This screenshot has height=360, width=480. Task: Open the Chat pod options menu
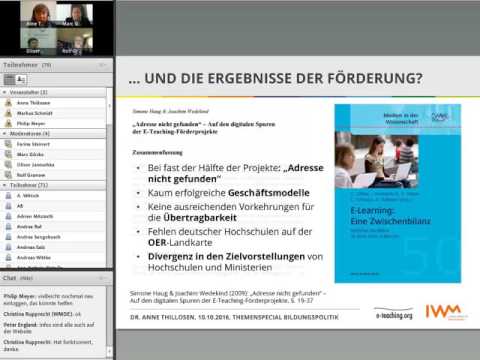102,278
